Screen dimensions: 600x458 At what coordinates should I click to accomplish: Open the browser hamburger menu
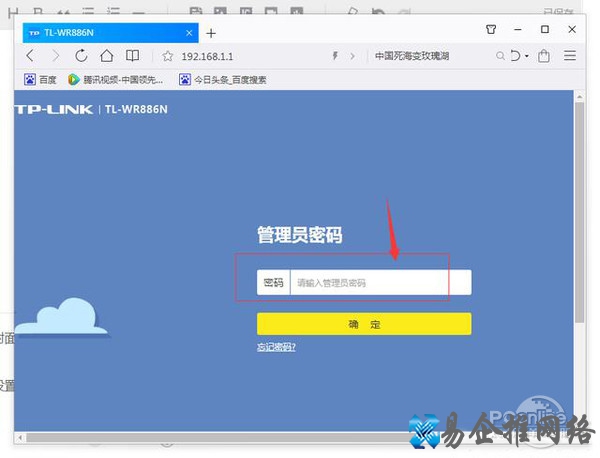pyautogui.click(x=570, y=56)
